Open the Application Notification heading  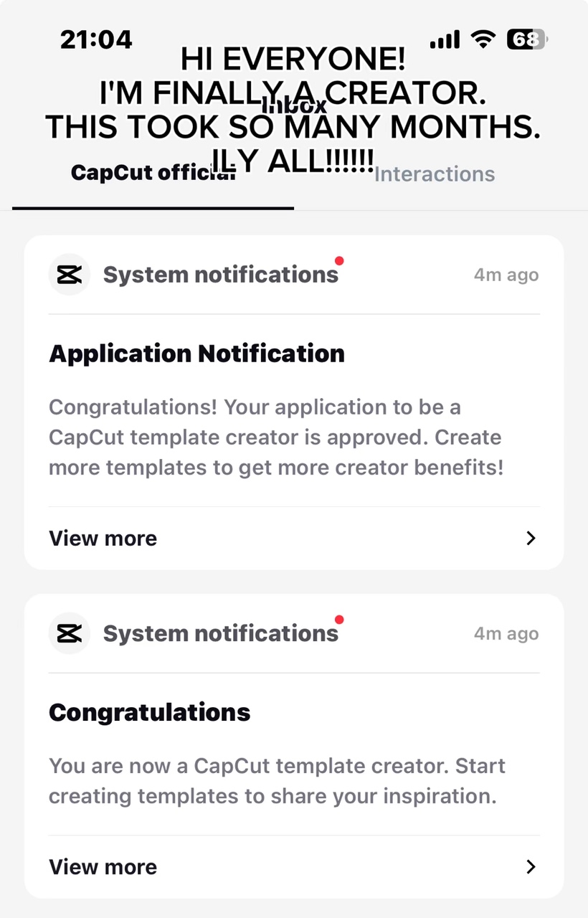pos(196,354)
